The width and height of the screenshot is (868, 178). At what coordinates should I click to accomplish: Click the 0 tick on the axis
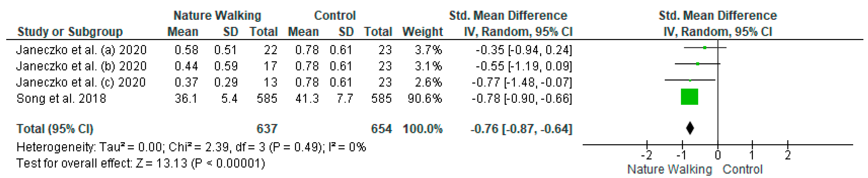click(x=718, y=155)
